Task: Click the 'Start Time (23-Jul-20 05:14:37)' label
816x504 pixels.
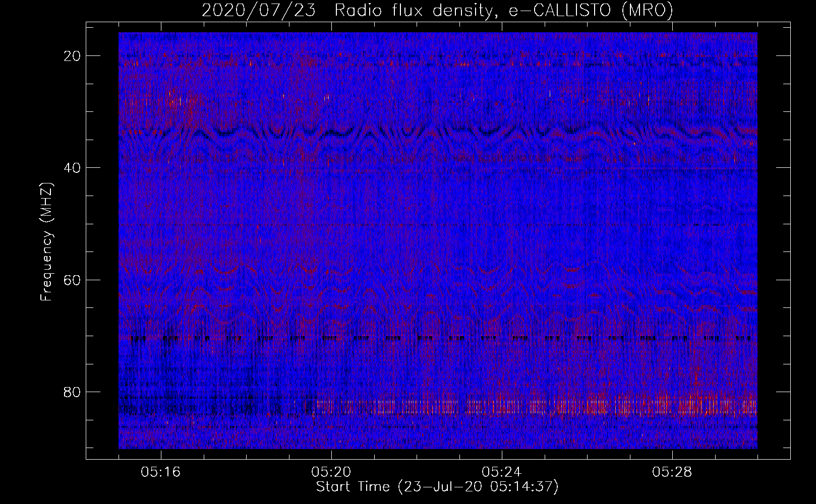Action: (x=437, y=487)
